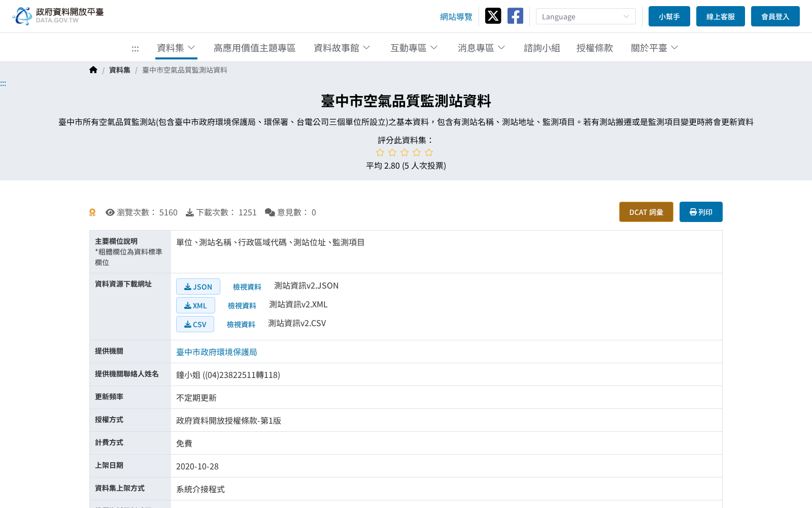The width and height of the screenshot is (812, 508).
Task: Click the ::: marker at left edge
Action: tap(3, 83)
